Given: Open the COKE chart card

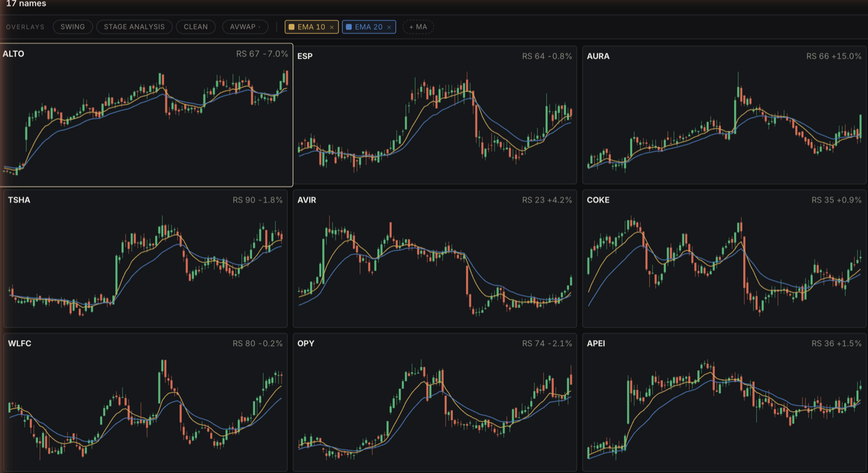Looking at the screenshot, I should (x=724, y=258).
